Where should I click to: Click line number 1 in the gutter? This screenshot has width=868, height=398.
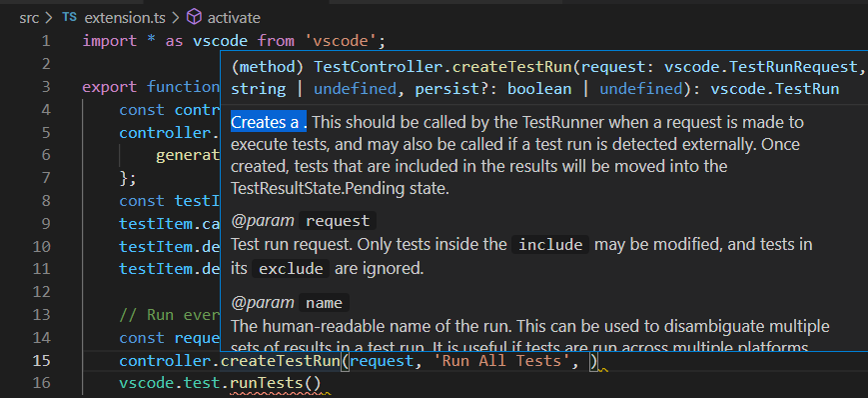click(45, 41)
